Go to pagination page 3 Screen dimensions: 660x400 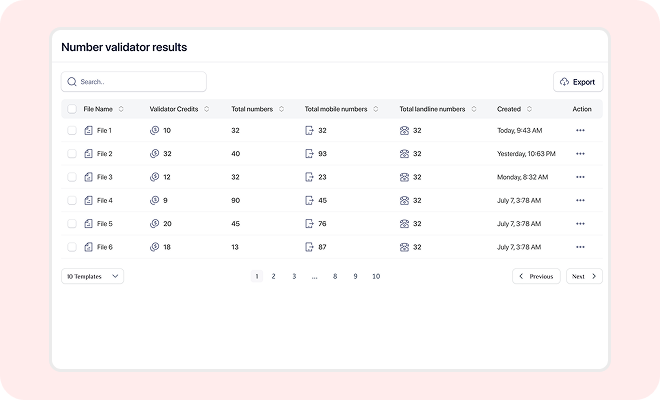pos(294,276)
